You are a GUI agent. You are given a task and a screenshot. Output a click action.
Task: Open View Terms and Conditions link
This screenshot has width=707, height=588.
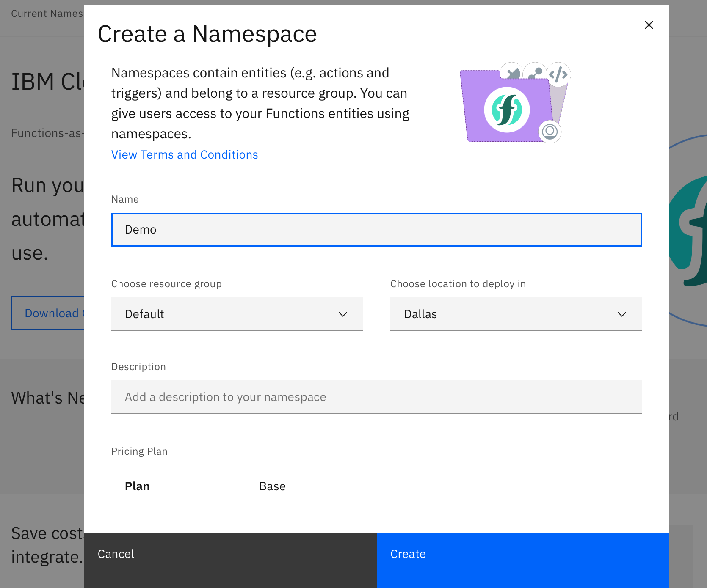coord(185,155)
